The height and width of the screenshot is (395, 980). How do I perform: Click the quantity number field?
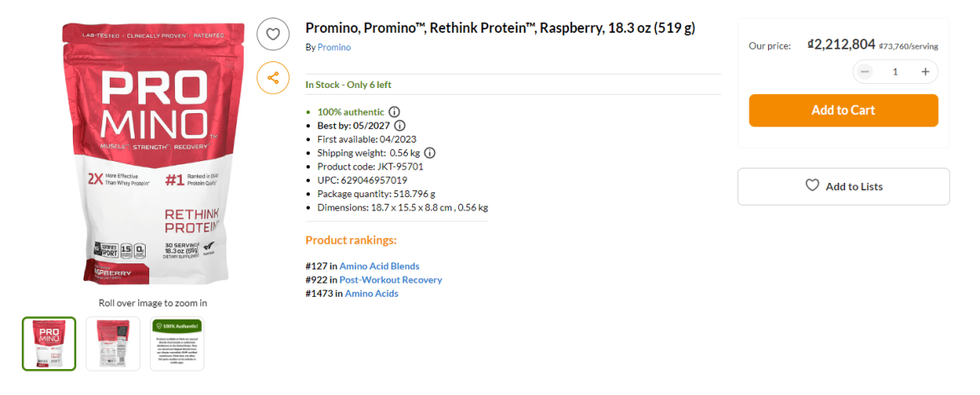point(895,72)
